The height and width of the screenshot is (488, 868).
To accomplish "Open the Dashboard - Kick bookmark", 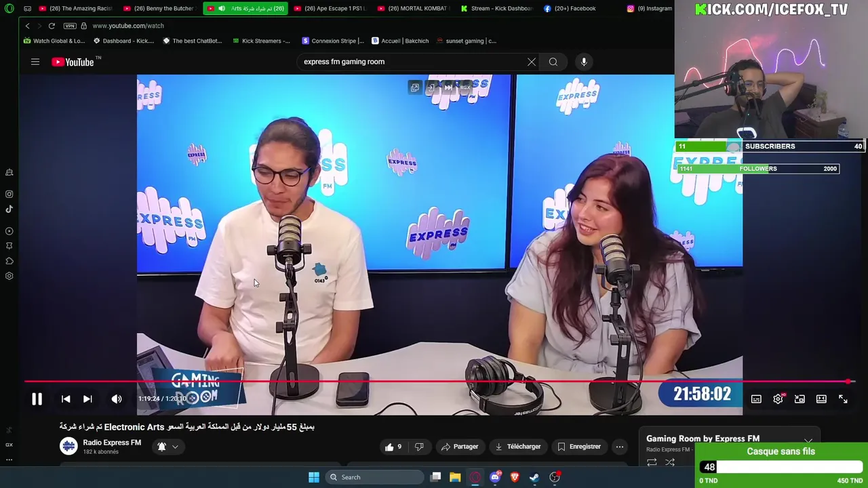I will pos(123,41).
